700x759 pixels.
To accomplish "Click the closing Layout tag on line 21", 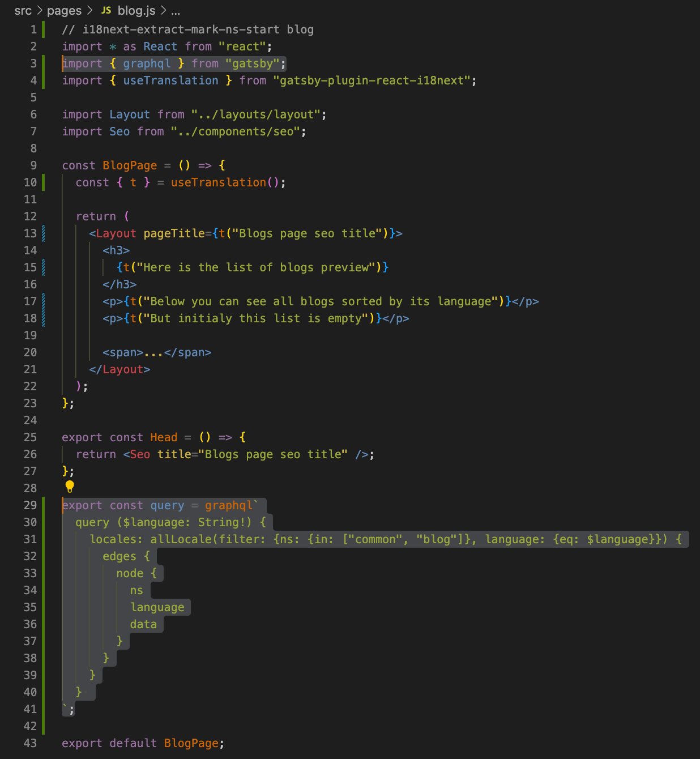I will (119, 369).
